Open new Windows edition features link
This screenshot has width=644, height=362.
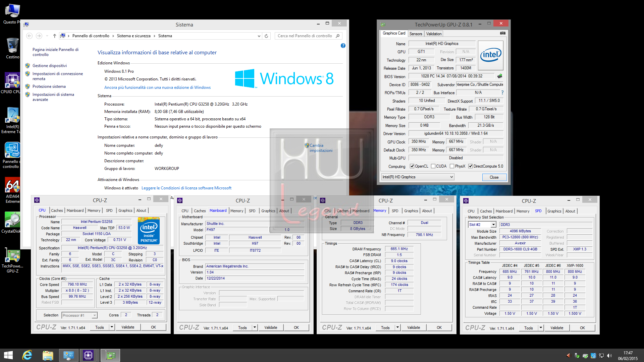(157, 87)
